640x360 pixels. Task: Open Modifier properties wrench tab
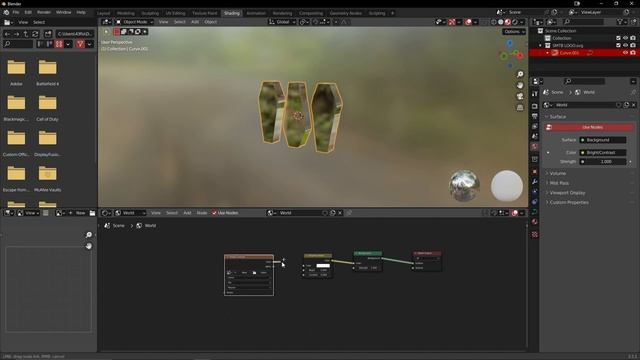[535, 182]
